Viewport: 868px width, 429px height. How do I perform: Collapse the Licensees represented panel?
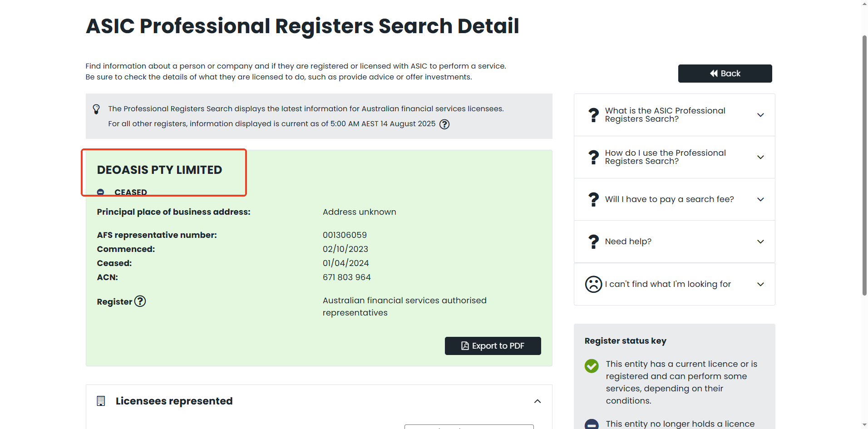538,401
